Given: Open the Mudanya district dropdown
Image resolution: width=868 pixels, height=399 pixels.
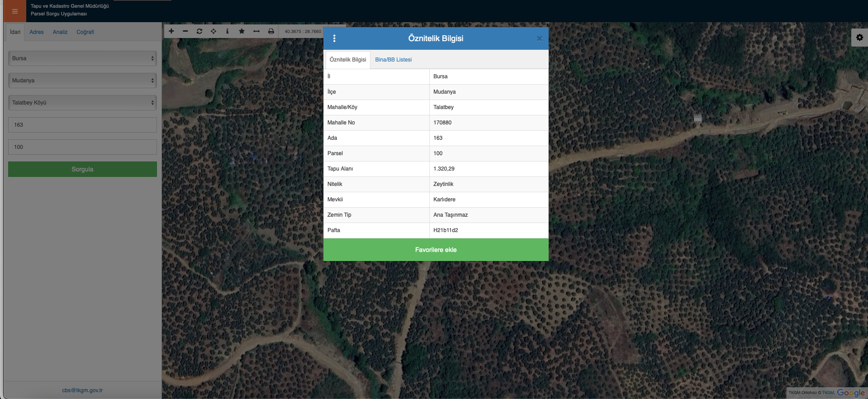Looking at the screenshot, I should pos(82,81).
